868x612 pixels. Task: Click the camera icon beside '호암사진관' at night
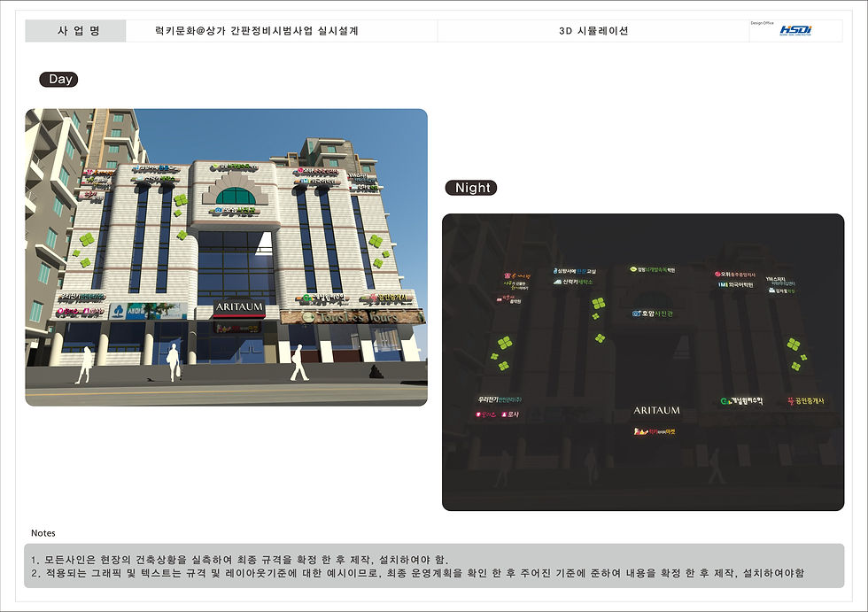[x=637, y=314]
